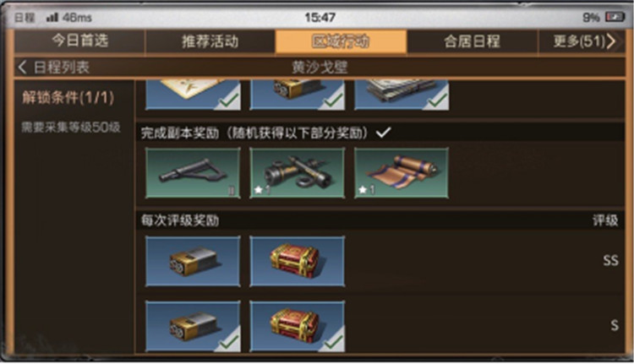Expand 更多(51) tabs arrow
Image resolution: width=634 pixels, height=364 pixels.
[611, 41]
